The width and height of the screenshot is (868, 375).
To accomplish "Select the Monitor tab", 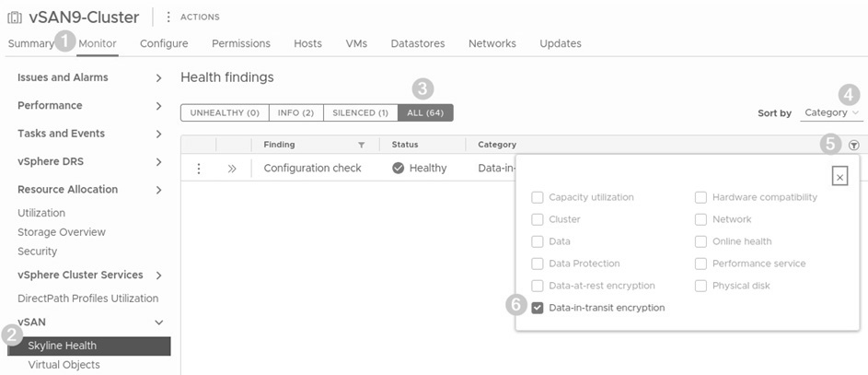I will [x=98, y=43].
